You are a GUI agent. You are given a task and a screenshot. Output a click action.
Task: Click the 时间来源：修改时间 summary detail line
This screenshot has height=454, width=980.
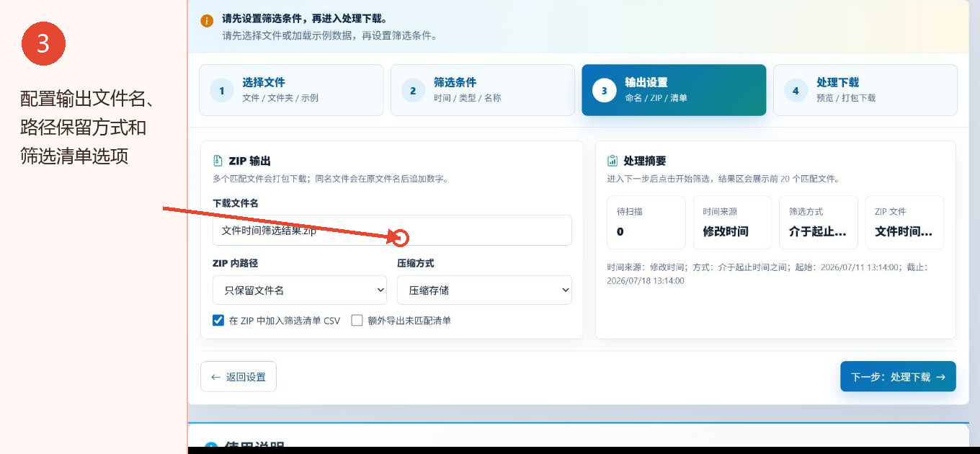pos(767,274)
